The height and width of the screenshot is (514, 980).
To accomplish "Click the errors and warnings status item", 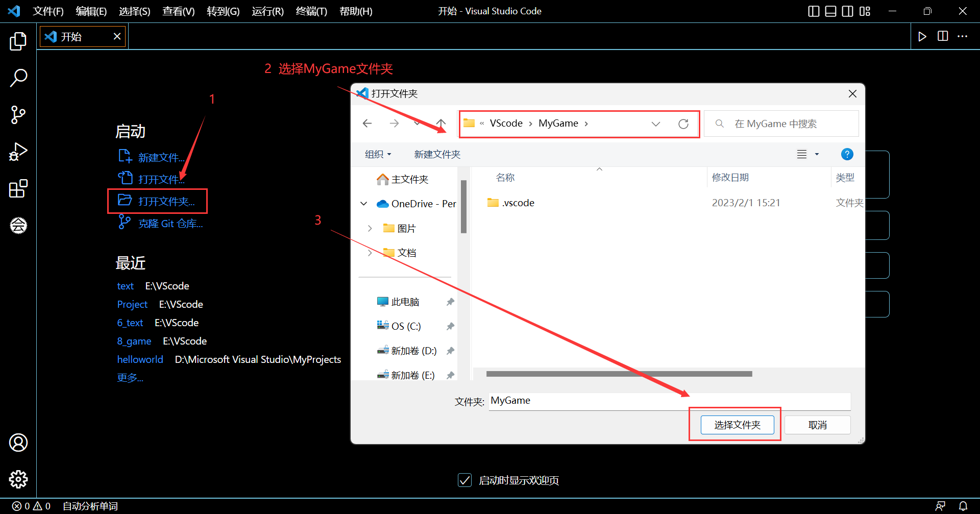I will coord(32,506).
